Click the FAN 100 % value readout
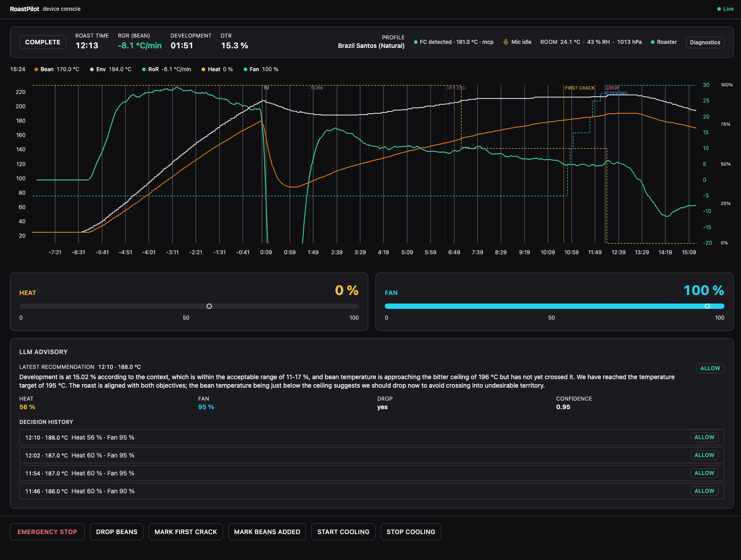741x560 pixels. [704, 291]
